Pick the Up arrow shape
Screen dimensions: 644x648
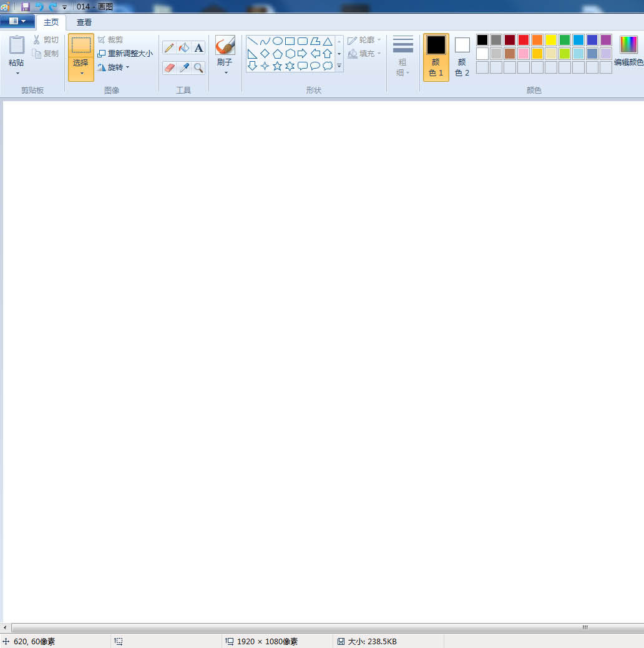click(328, 54)
